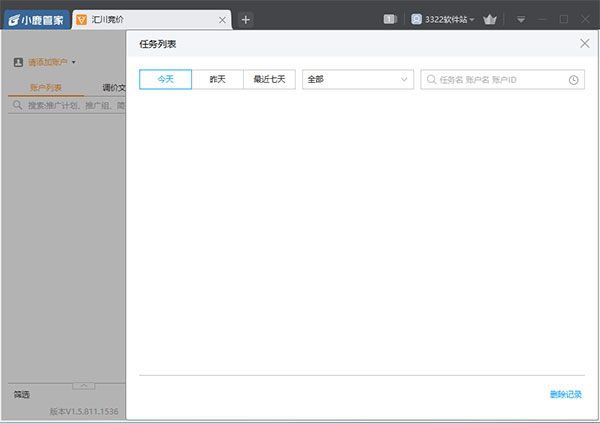Select the 今天 filter
The image size is (600, 423).
pos(165,79)
